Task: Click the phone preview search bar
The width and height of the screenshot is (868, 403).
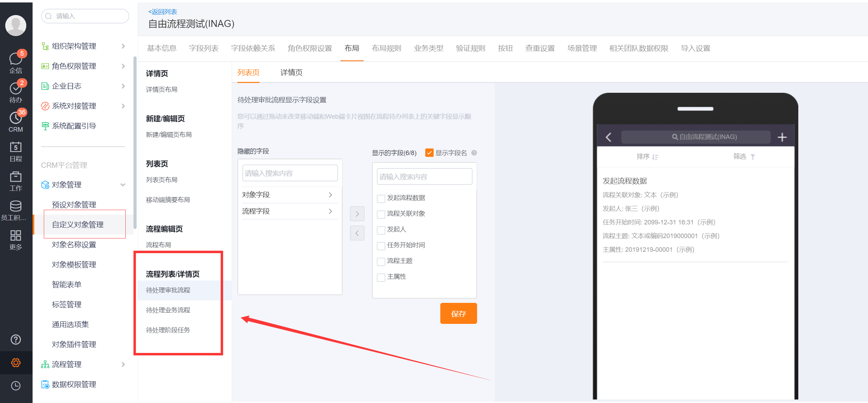Action: (696, 137)
